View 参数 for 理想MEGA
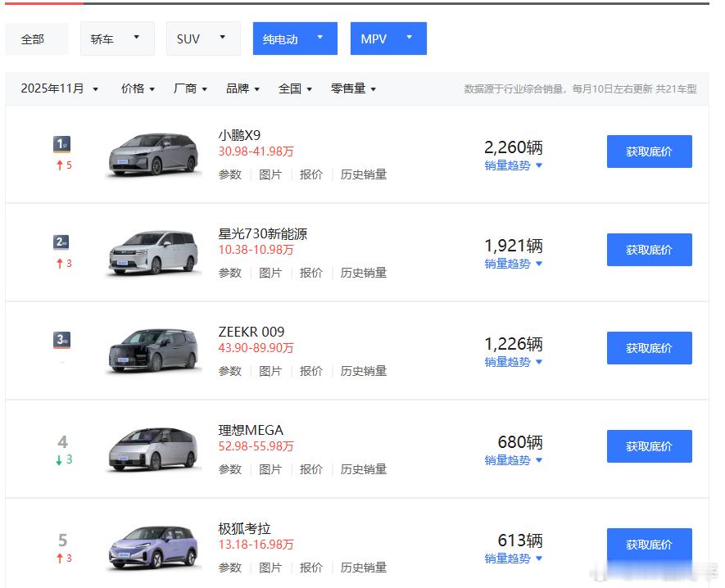The height and width of the screenshot is (588, 725). [x=230, y=469]
